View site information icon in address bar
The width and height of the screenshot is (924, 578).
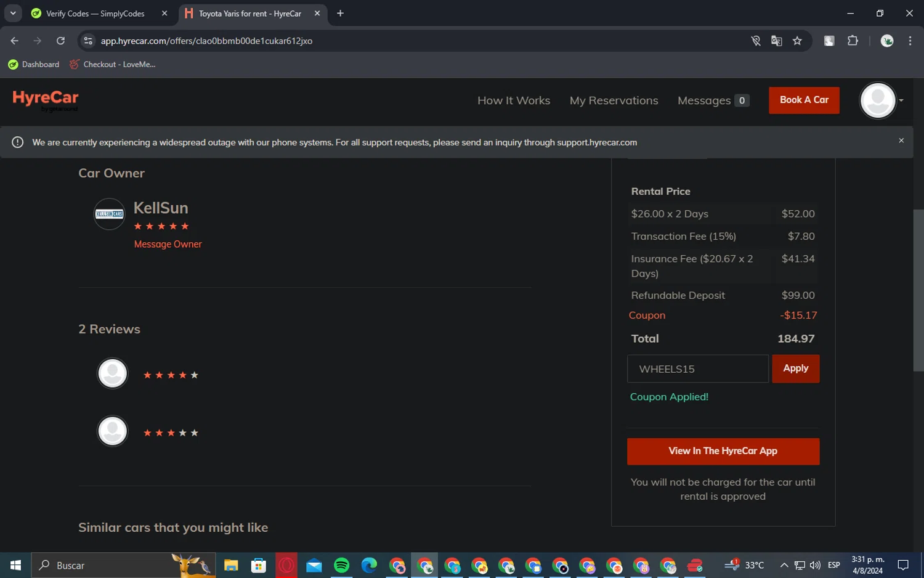[88, 41]
